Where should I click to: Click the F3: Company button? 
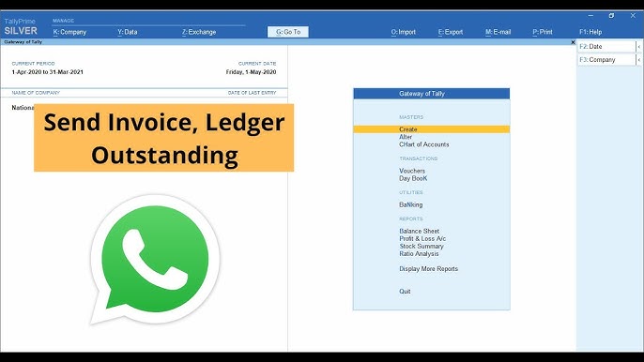[606, 59]
